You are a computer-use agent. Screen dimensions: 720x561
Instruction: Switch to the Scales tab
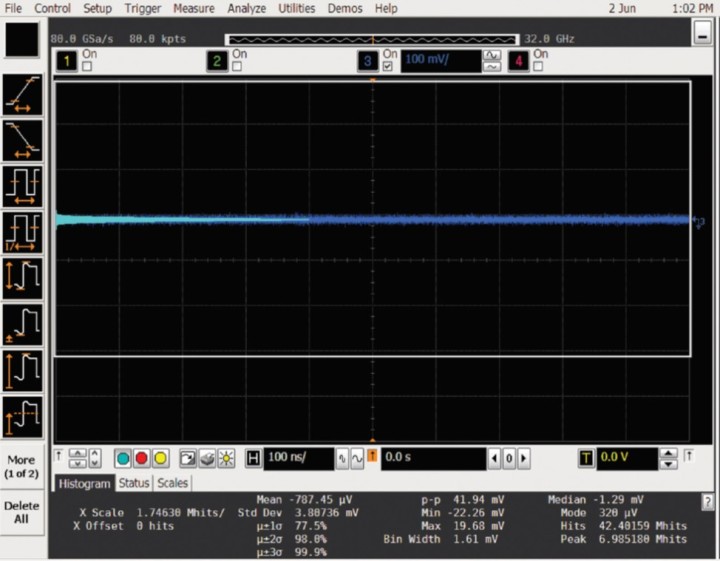pos(172,483)
